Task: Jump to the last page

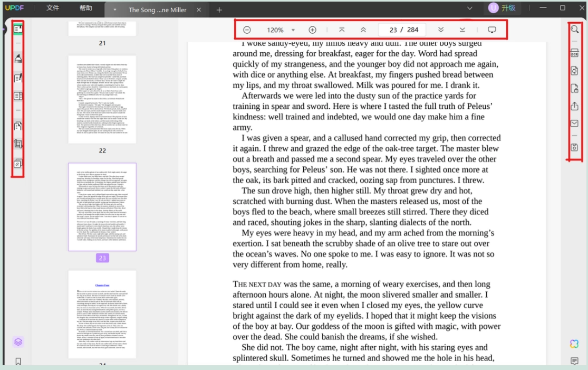Action: [462, 30]
